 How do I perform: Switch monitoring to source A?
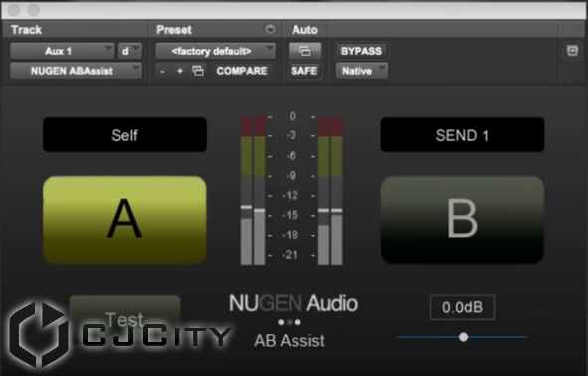point(125,220)
